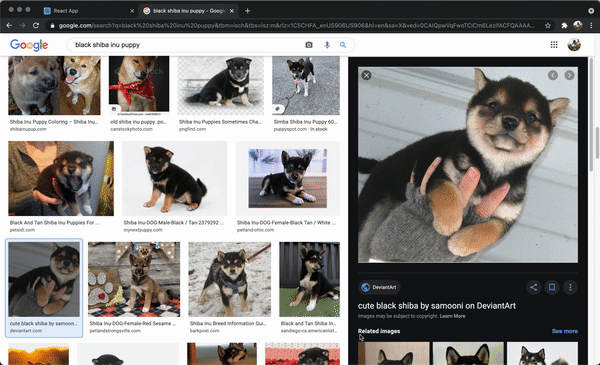Open Shiba Inu-DOG-Female-Black Tan / White image
This screenshot has height=365, width=600.
pos(288,178)
